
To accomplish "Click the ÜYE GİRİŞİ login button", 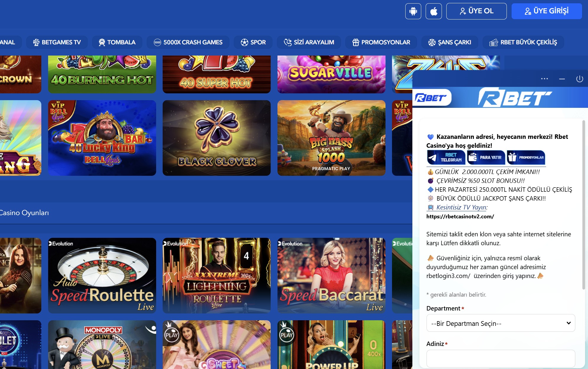I will (x=546, y=11).
